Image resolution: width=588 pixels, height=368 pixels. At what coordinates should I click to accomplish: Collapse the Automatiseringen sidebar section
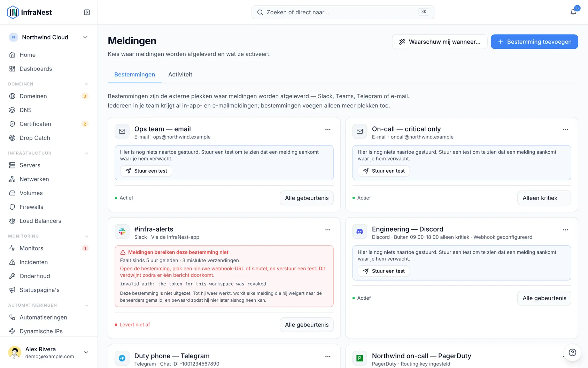click(87, 305)
